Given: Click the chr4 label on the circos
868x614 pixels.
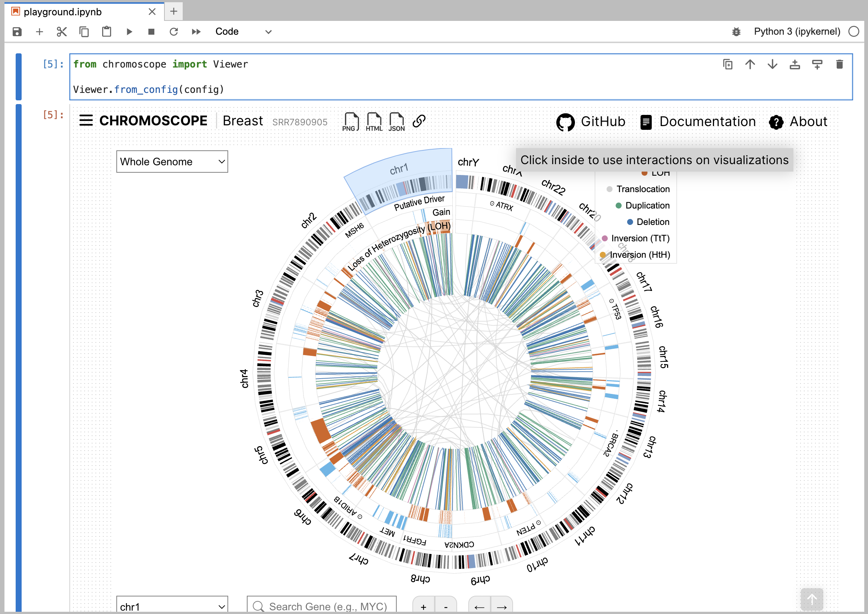Looking at the screenshot, I should pyautogui.click(x=244, y=379).
